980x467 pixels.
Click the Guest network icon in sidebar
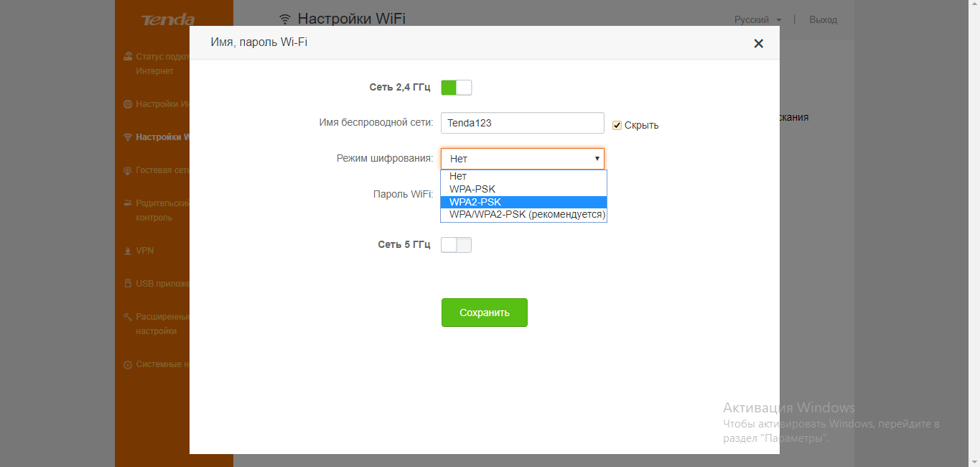128,170
